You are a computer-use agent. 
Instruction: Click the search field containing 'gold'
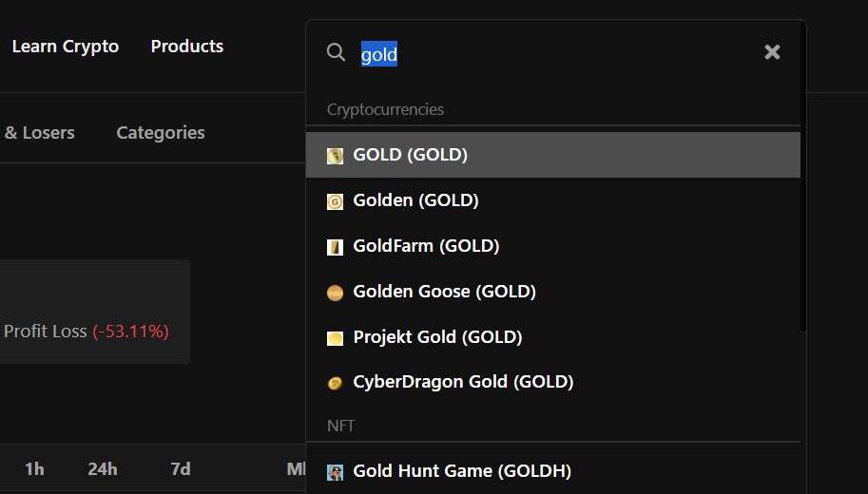click(x=555, y=53)
